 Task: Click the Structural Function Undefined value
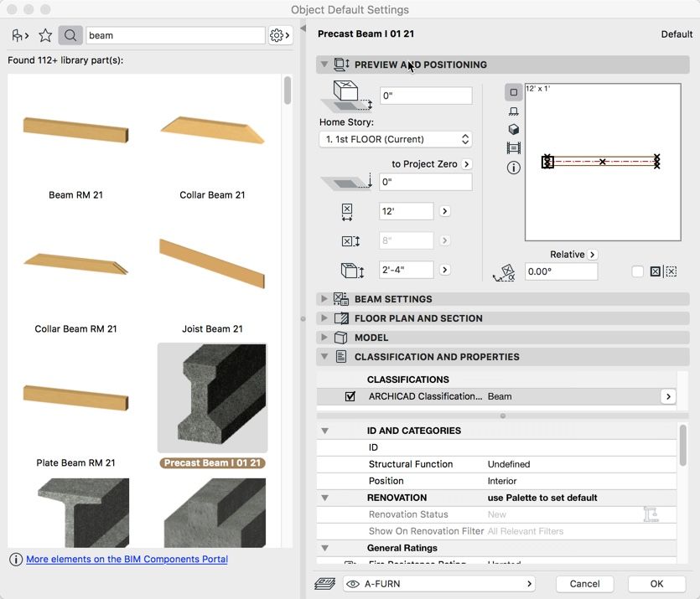coord(509,464)
